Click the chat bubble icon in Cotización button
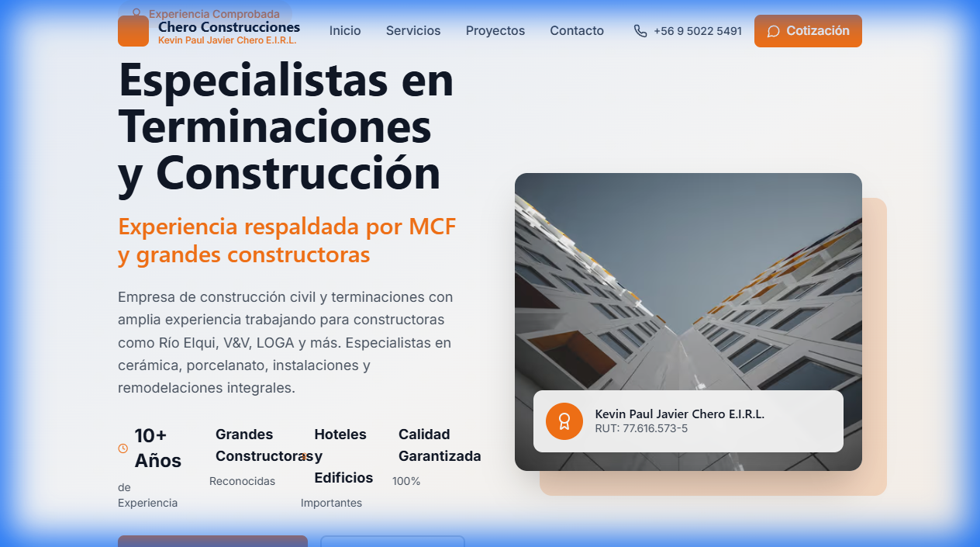This screenshot has width=980, height=547. pyautogui.click(x=773, y=31)
